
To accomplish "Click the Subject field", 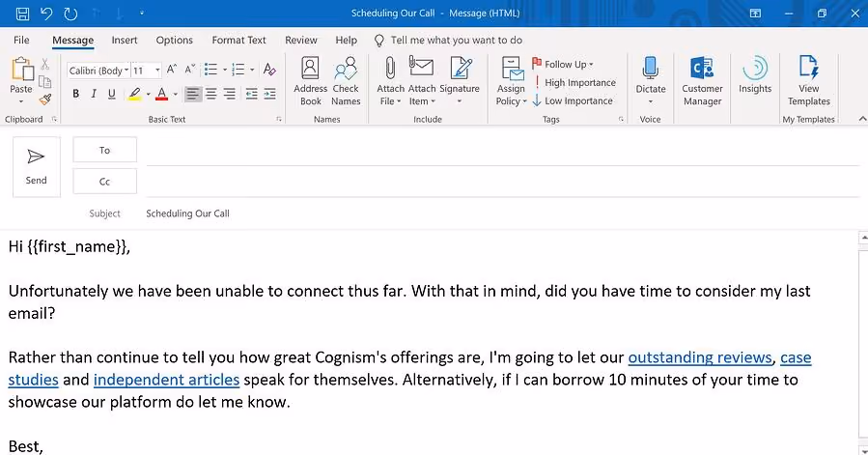I will (x=501, y=213).
